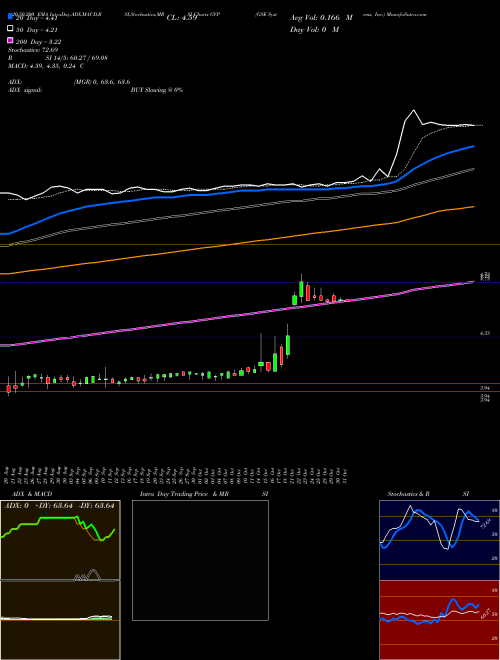The height and width of the screenshot is (660, 500).
Task: Open the Stochastics blue indicator panel
Action: tap(440, 540)
